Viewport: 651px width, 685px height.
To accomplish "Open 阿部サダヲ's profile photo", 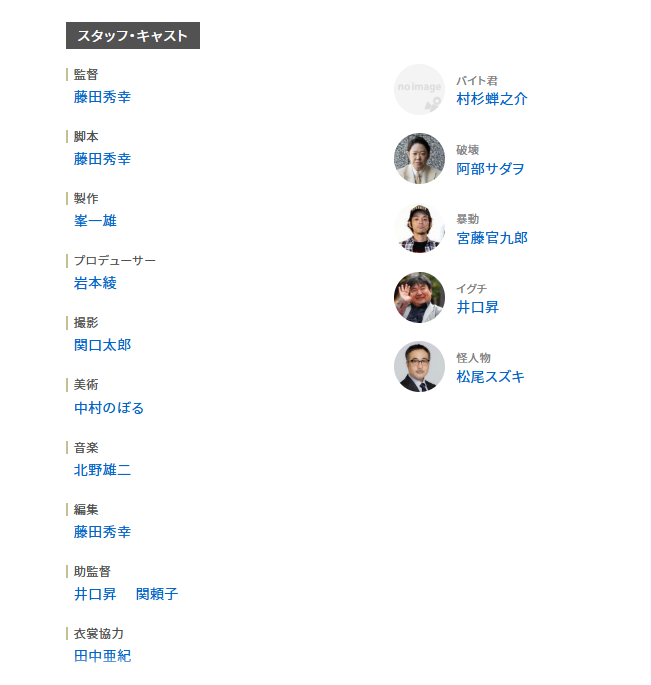I will (x=419, y=159).
